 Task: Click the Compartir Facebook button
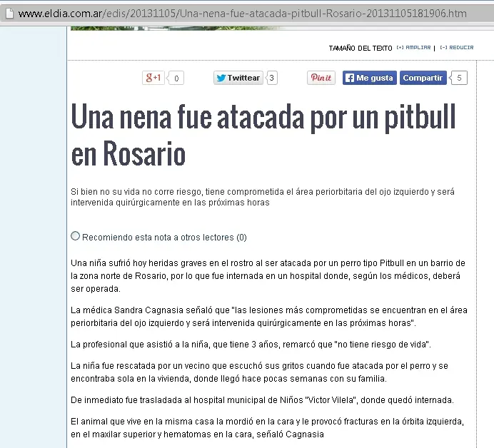[423, 78]
